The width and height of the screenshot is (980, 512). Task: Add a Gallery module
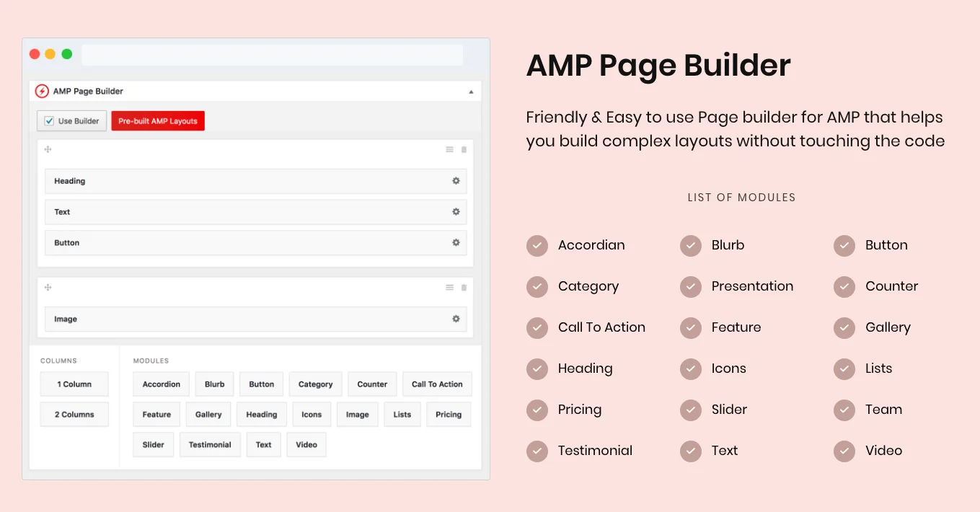click(208, 414)
